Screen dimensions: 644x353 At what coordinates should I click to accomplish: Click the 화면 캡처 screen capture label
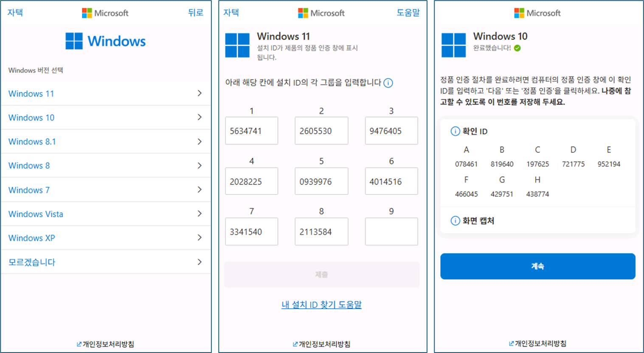(x=478, y=220)
